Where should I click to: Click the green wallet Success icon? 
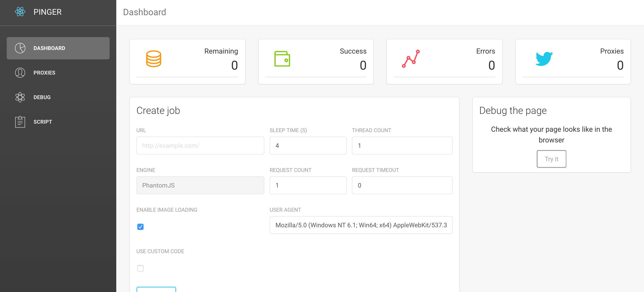pos(282,59)
